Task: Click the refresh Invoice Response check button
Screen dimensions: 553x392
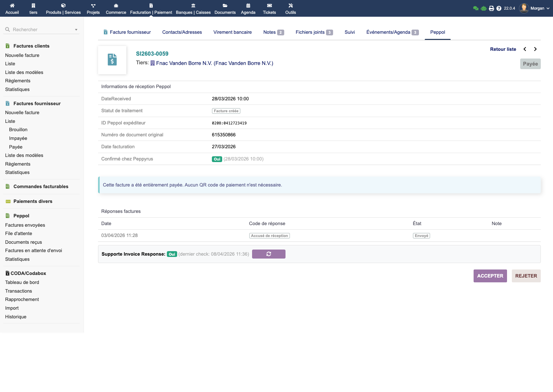Action: pos(269,254)
